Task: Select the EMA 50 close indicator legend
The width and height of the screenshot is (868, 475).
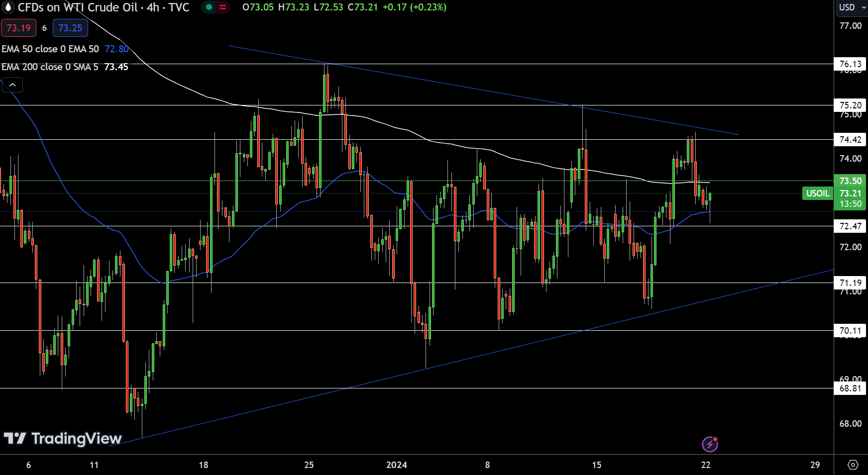Action: pos(50,49)
